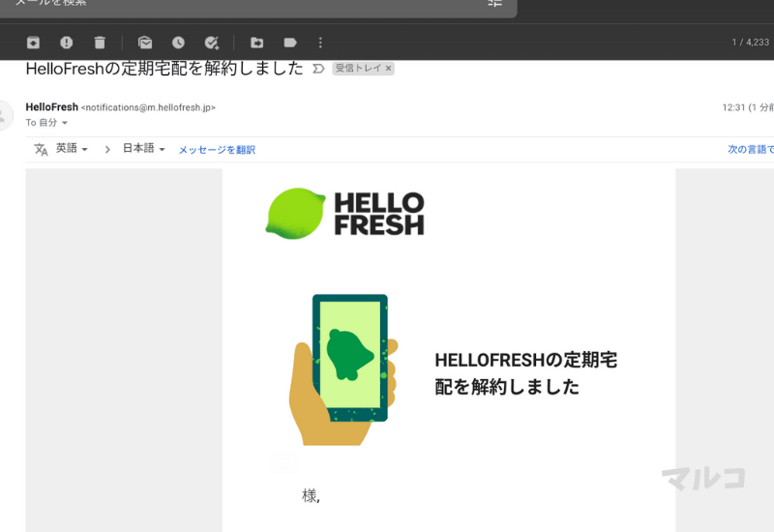
Task: Open the Move to folder icon
Action: 256,43
